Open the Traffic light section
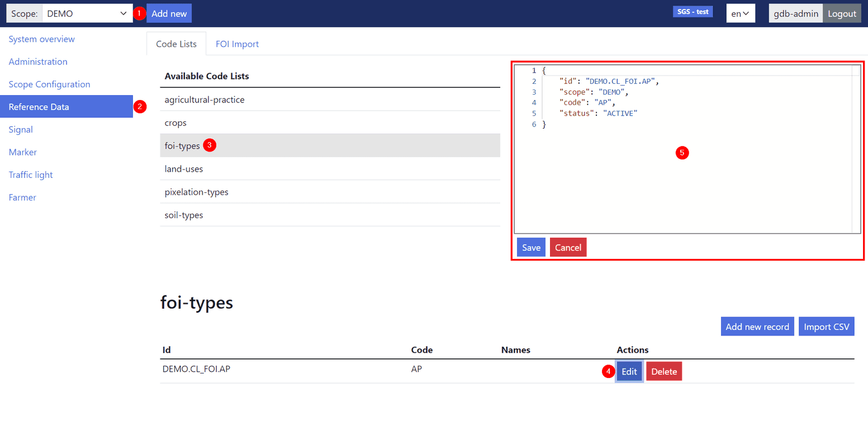 (x=30, y=174)
